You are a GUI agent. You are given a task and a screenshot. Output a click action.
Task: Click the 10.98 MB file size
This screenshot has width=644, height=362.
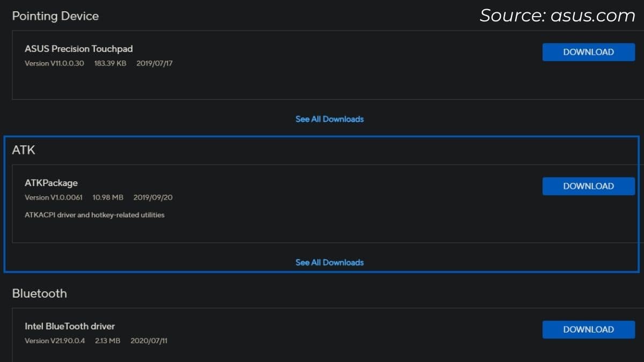click(108, 197)
